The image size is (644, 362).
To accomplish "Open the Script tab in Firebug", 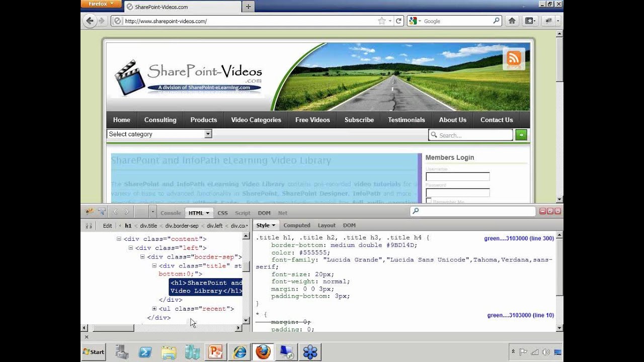I will point(243,213).
